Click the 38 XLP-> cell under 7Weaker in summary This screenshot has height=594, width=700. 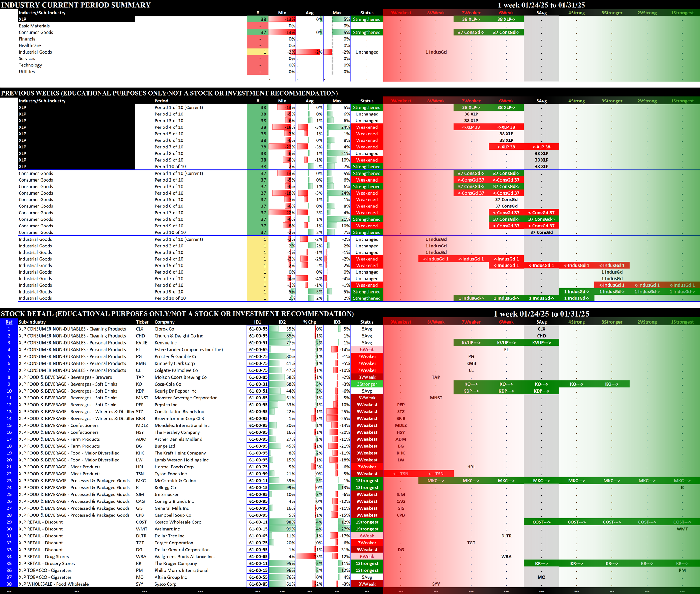click(471, 19)
